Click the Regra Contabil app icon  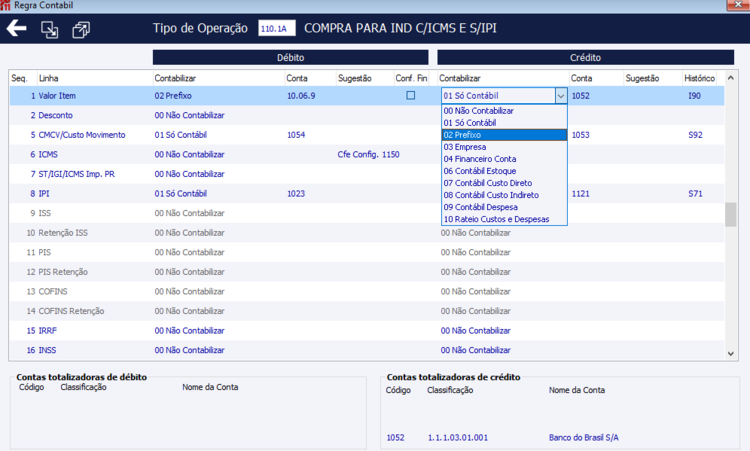[x=5, y=5]
